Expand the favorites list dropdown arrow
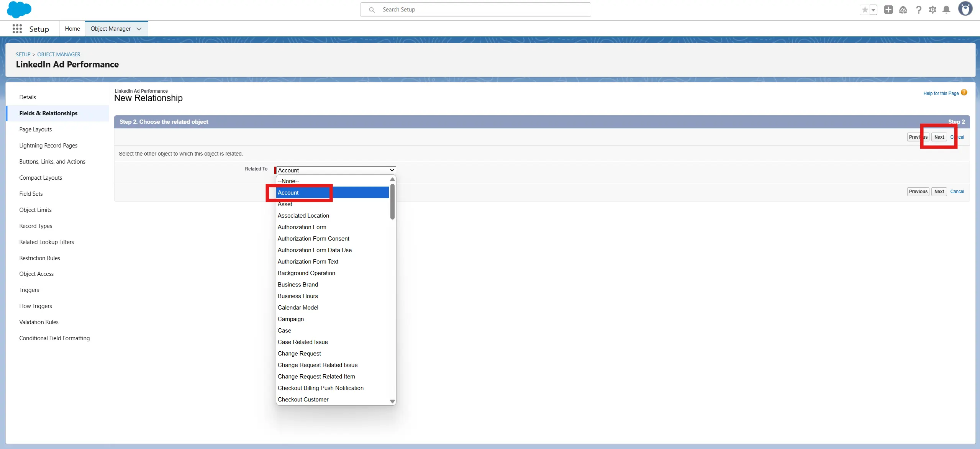This screenshot has height=449, width=980. (x=873, y=10)
